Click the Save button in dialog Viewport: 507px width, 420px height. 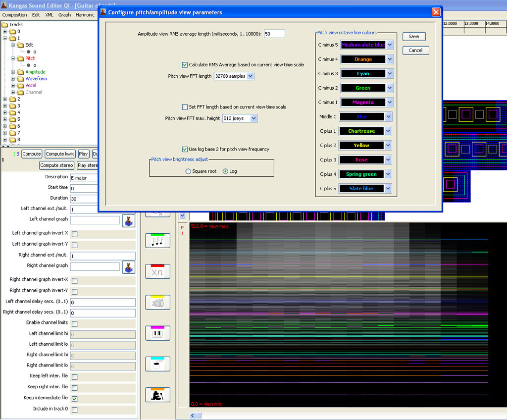click(x=414, y=37)
